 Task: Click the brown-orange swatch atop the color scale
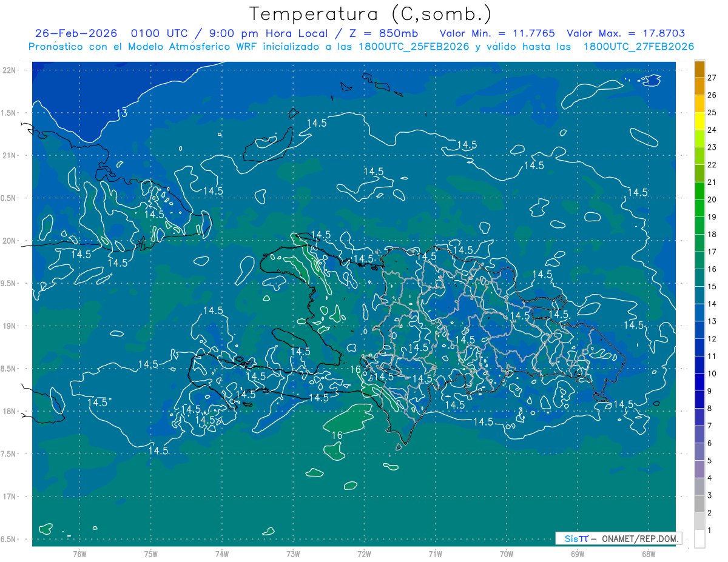click(x=699, y=69)
